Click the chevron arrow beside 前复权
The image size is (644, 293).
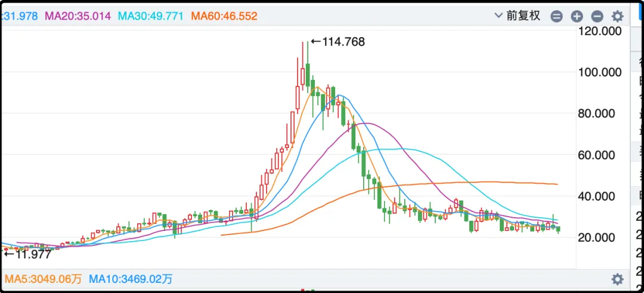coord(499,16)
